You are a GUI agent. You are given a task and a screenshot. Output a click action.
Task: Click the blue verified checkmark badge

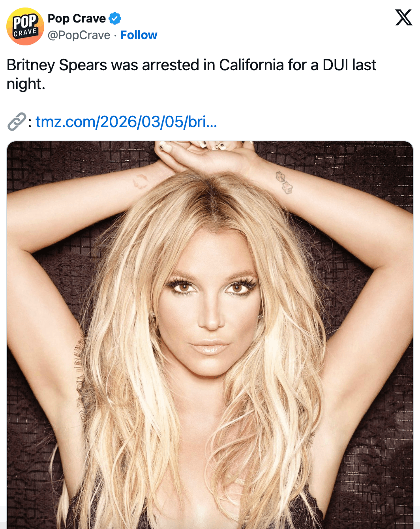tap(115, 19)
